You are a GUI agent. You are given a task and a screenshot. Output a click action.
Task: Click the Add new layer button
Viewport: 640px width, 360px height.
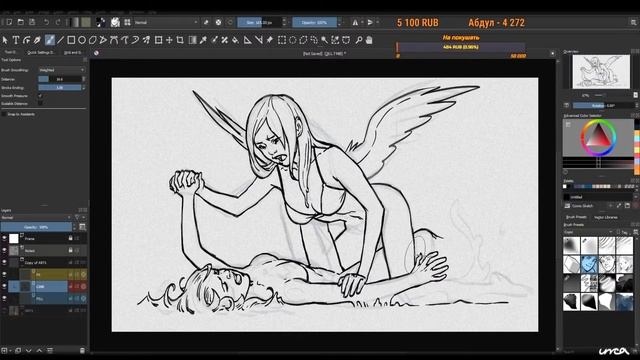pos(4,350)
